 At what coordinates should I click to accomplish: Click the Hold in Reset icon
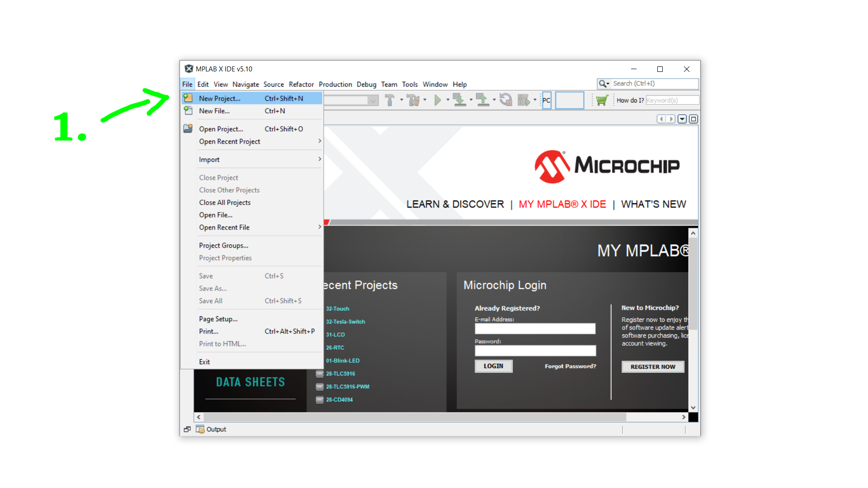click(506, 100)
